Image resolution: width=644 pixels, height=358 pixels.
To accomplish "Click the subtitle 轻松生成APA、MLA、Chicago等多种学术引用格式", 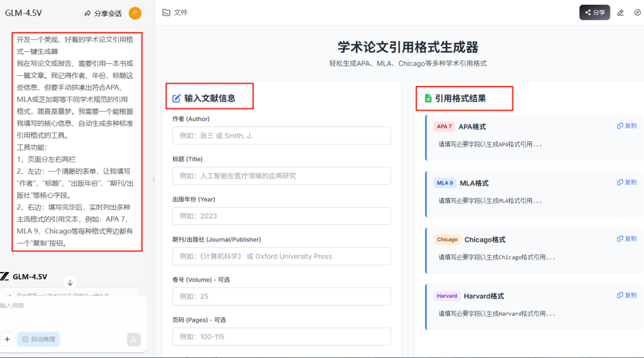I will (408, 63).
